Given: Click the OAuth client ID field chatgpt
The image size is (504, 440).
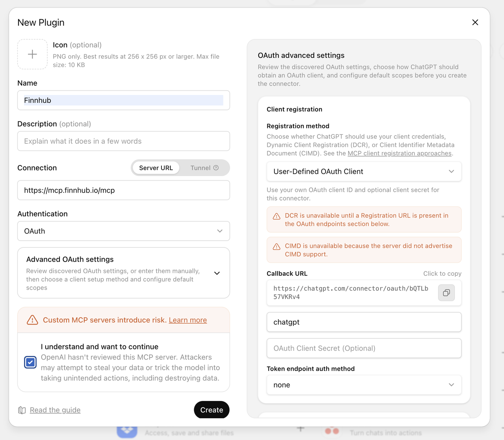Looking at the screenshot, I should pyautogui.click(x=364, y=322).
